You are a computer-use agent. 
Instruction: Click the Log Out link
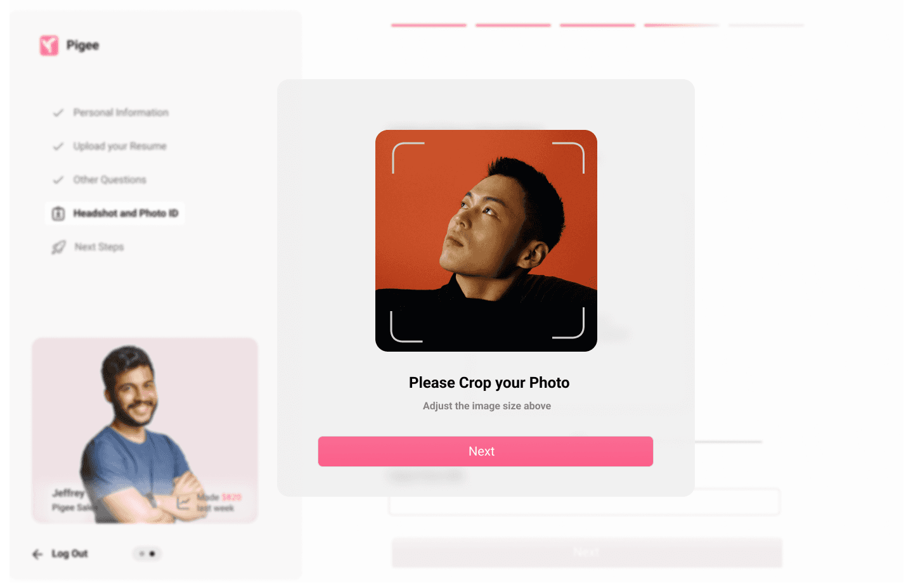click(70, 554)
